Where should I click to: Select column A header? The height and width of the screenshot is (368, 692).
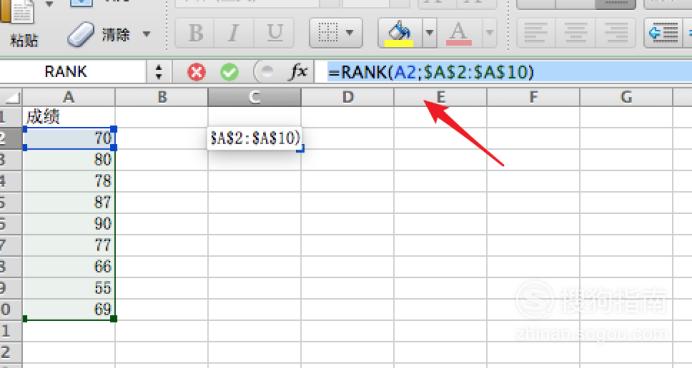coord(68,97)
